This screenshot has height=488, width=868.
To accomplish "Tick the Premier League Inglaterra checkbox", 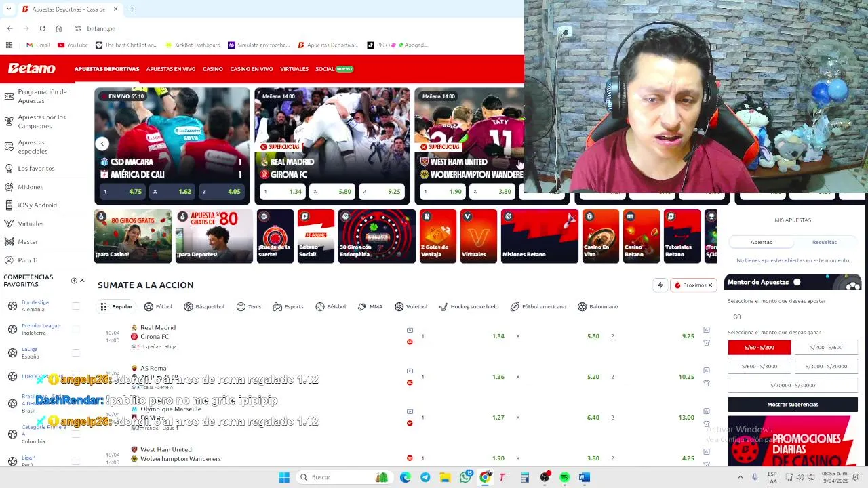I will (75, 329).
